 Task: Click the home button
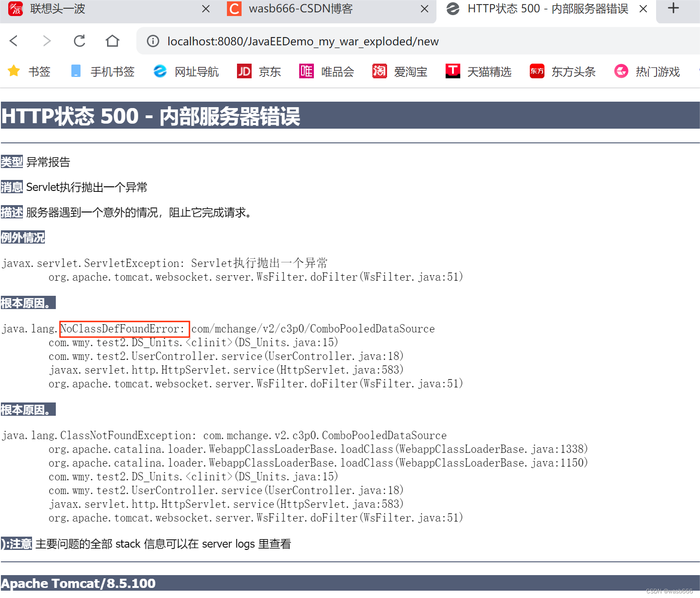pyautogui.click(x=112, y=41)
